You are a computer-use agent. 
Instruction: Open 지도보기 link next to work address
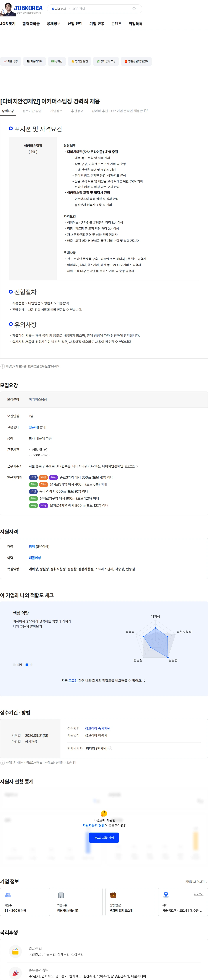point(130,466)
